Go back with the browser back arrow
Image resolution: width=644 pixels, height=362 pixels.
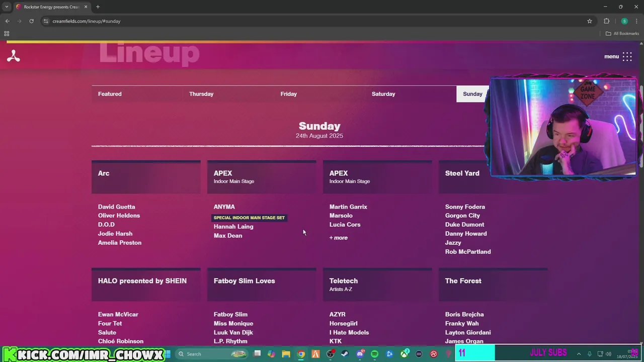(x=7, y=21)
